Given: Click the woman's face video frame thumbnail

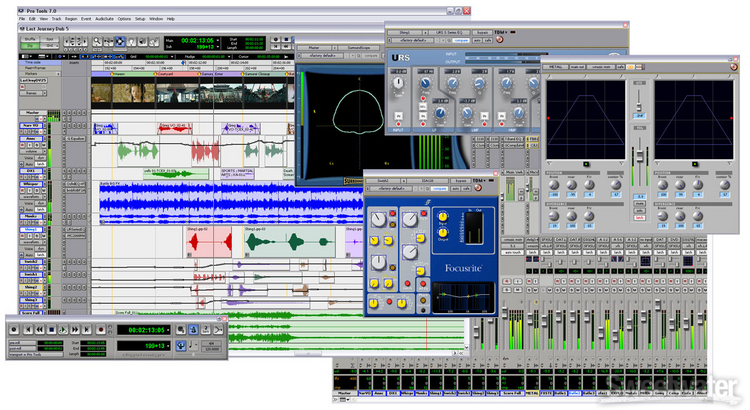Looking at the screenshot, I should [133, 93].
